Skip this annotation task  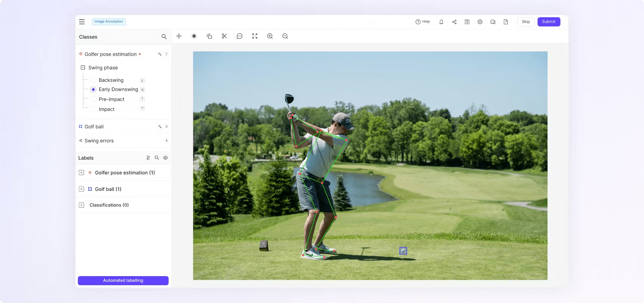tap(526, 22)
